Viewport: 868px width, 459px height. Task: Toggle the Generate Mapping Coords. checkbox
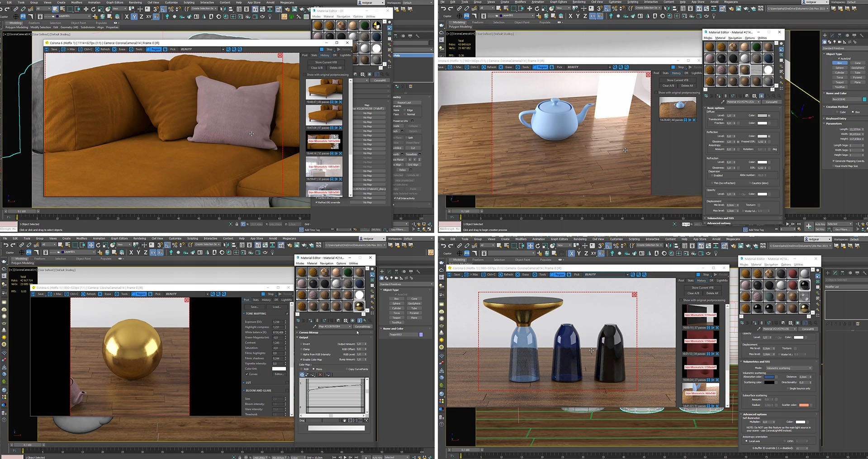point(834,161)
